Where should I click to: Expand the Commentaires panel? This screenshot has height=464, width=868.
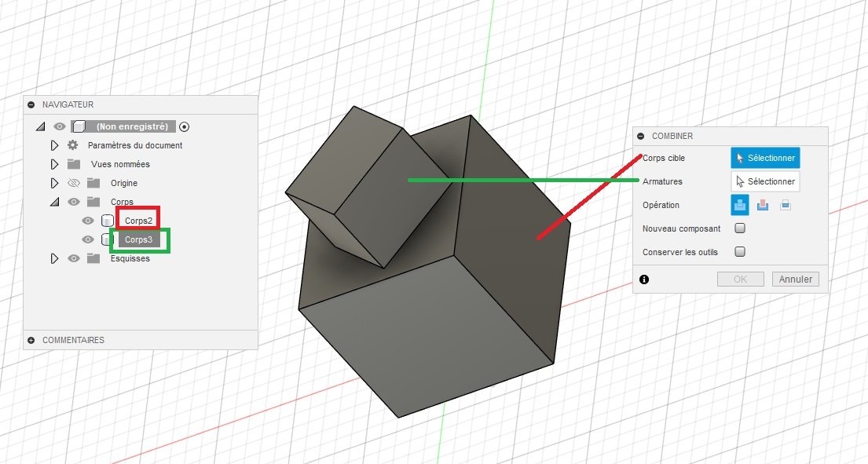[31, 340]
